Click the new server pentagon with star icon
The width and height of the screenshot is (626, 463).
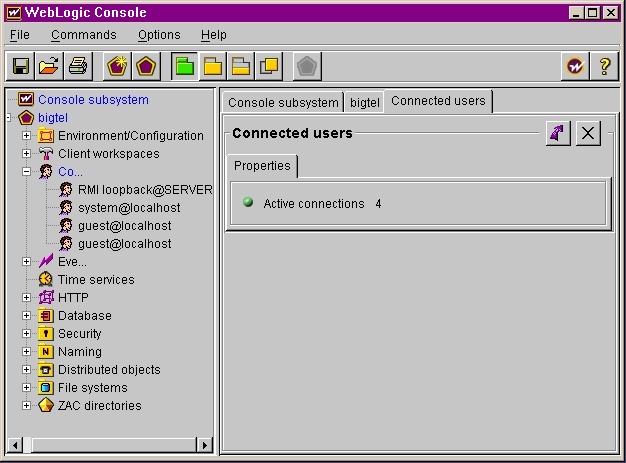coord(117,66)
